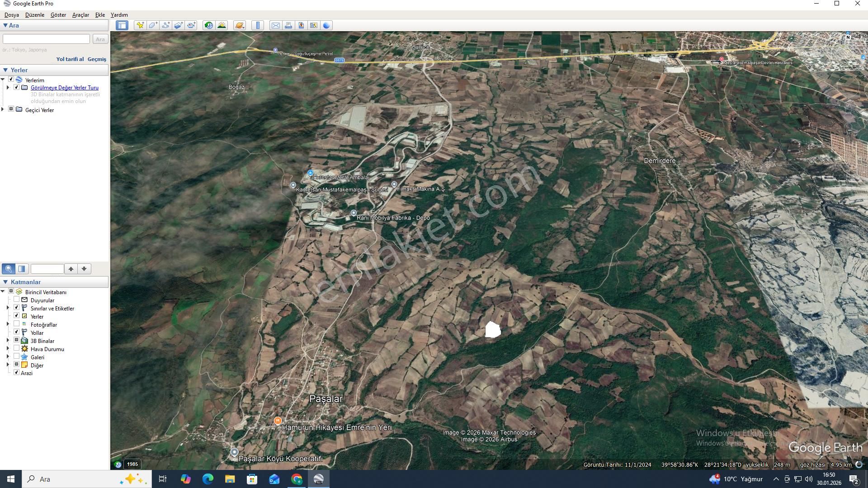Open the Geçmiş search history link
This screenshot has height=488, width=868.
(97, 59)
